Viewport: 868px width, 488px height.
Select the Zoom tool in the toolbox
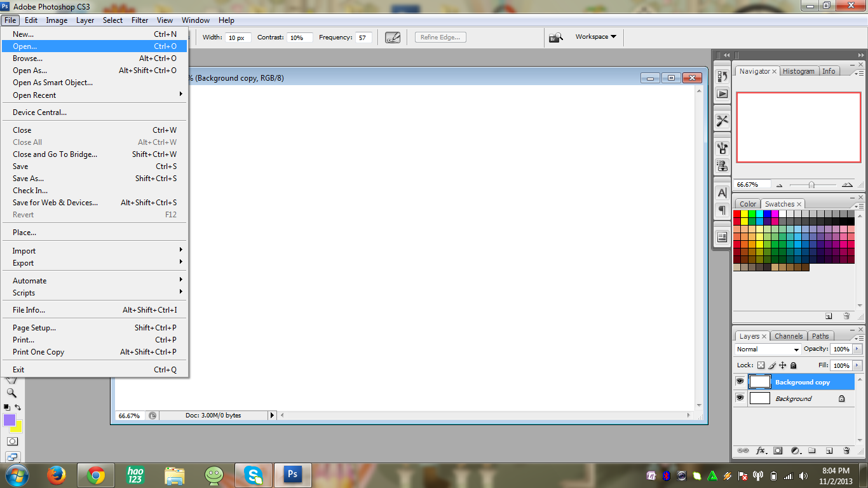click(11, 393)
